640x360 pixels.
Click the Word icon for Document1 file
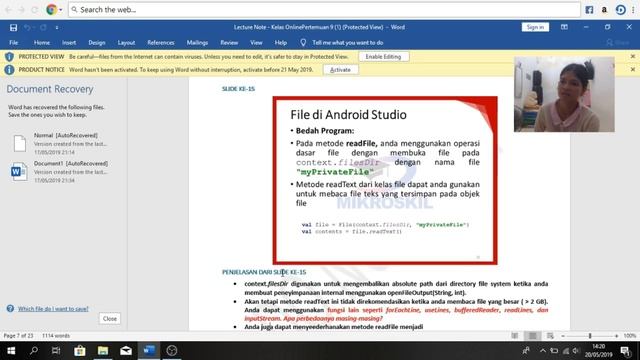[x=19, y=171]
